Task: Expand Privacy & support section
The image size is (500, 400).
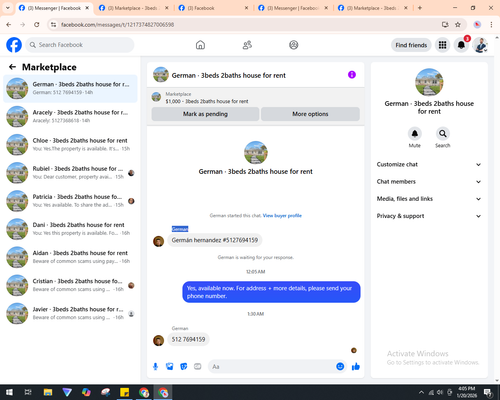Action: (429, 216)
